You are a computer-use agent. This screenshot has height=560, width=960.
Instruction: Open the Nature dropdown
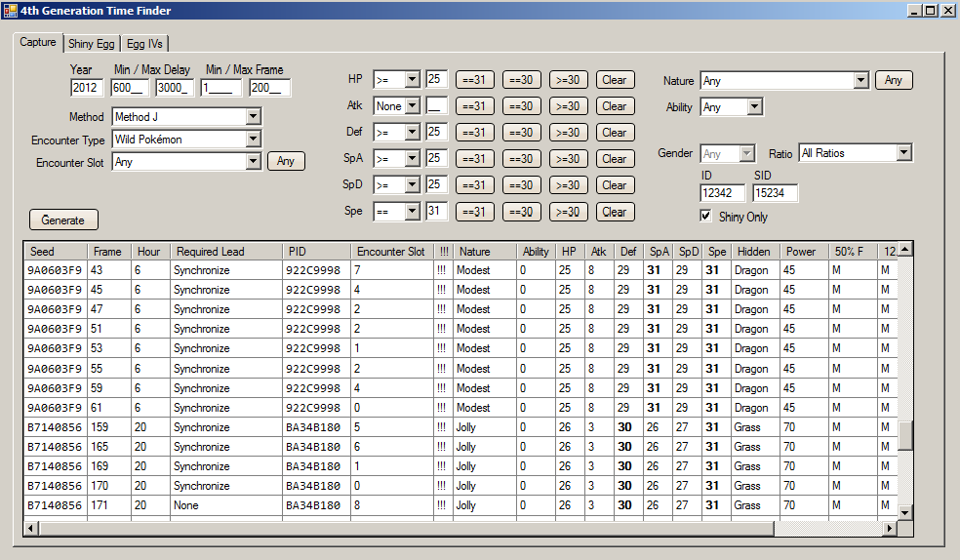[x=861, y=80]
